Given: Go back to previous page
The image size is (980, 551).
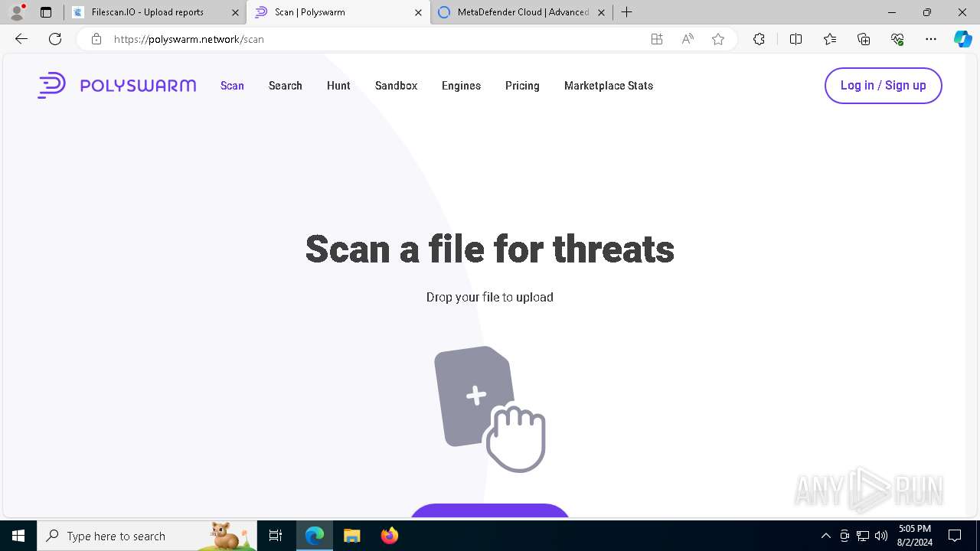Looking at the screenshot, I should tap(21, 39).
